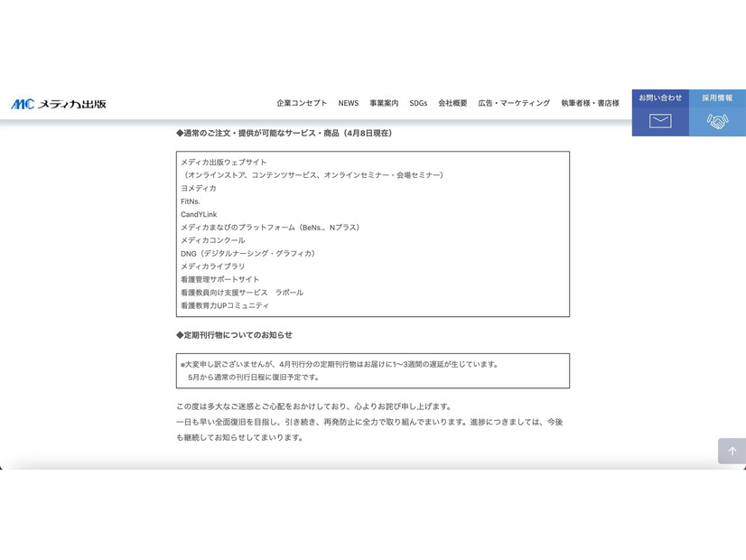
Task: Click the メディカライブラリ link
Action: click(210, 266)
